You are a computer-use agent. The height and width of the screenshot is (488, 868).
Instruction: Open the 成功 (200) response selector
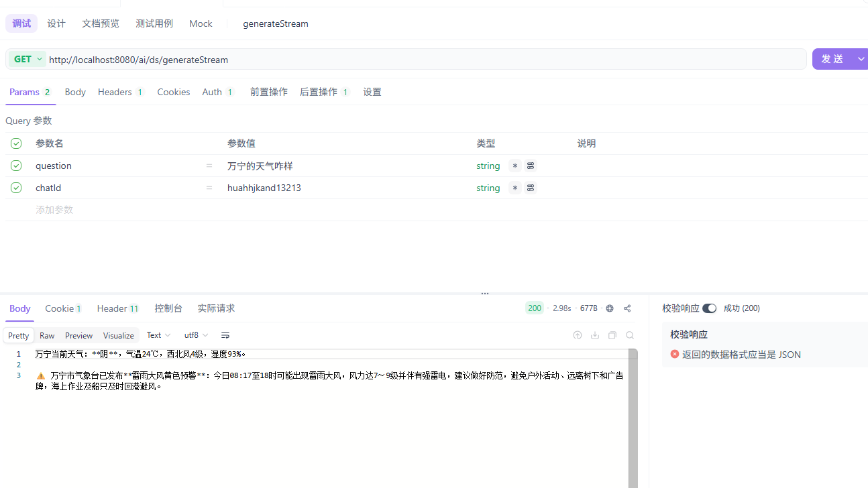(741, 308)
